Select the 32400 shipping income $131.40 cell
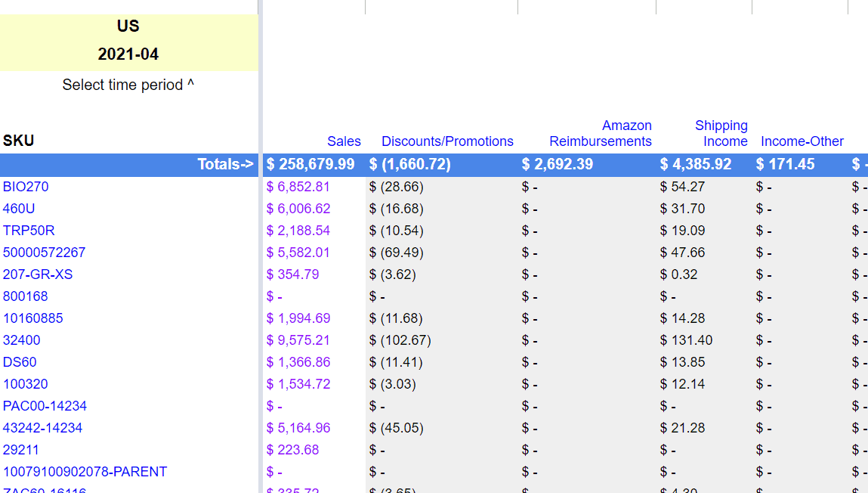 (686, 340)
